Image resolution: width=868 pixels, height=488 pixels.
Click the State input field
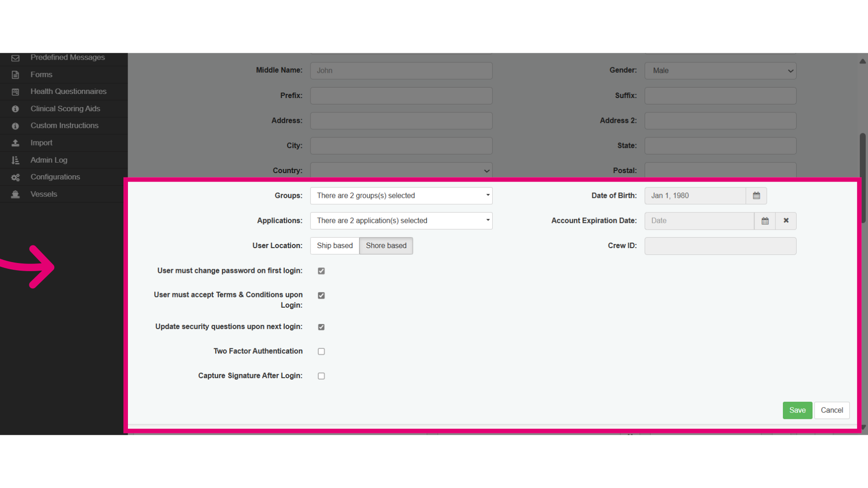(720, 146)
